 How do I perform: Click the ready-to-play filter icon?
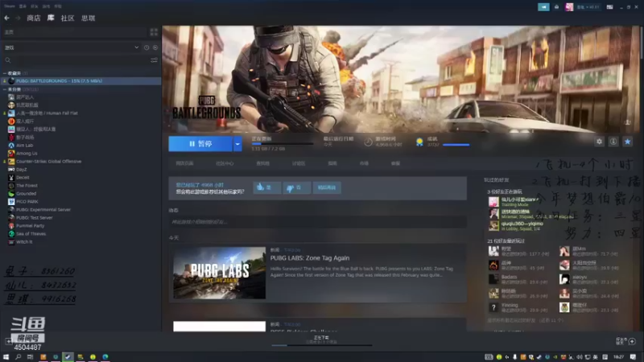(x=155, y=47)
